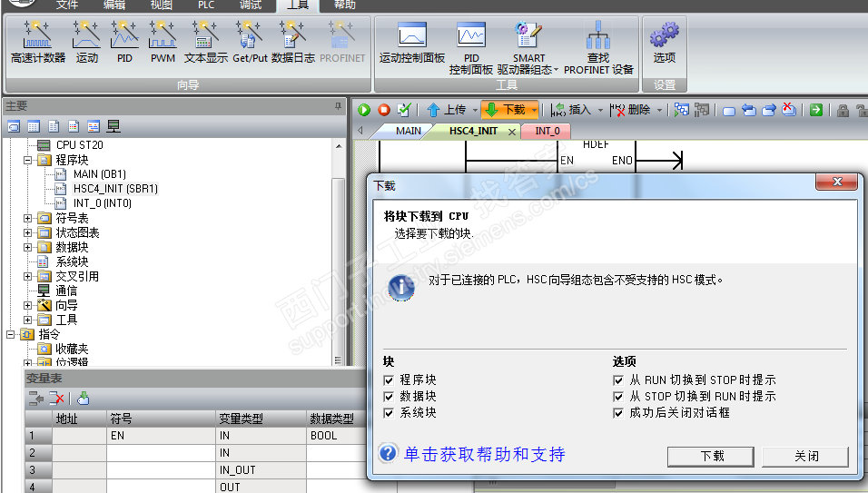
Task: Expand the Wizards (向导) tree node
Action: coord(27,305)
